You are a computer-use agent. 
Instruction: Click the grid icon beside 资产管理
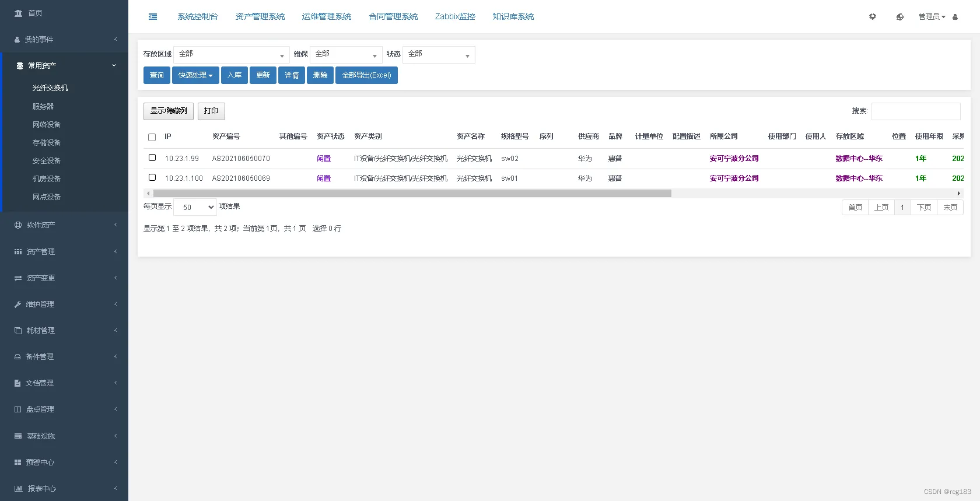tap(18, 252)
